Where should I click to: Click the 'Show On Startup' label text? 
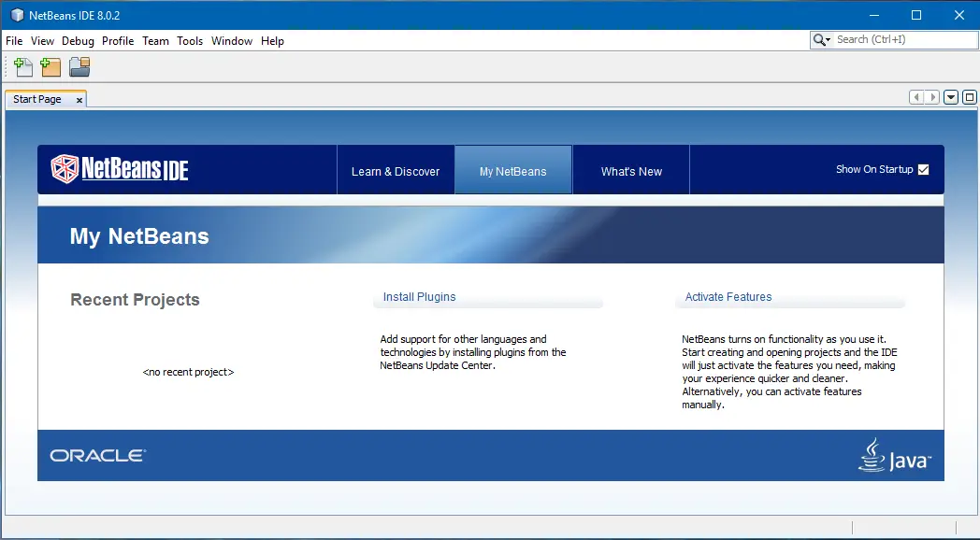pos(874,170)
